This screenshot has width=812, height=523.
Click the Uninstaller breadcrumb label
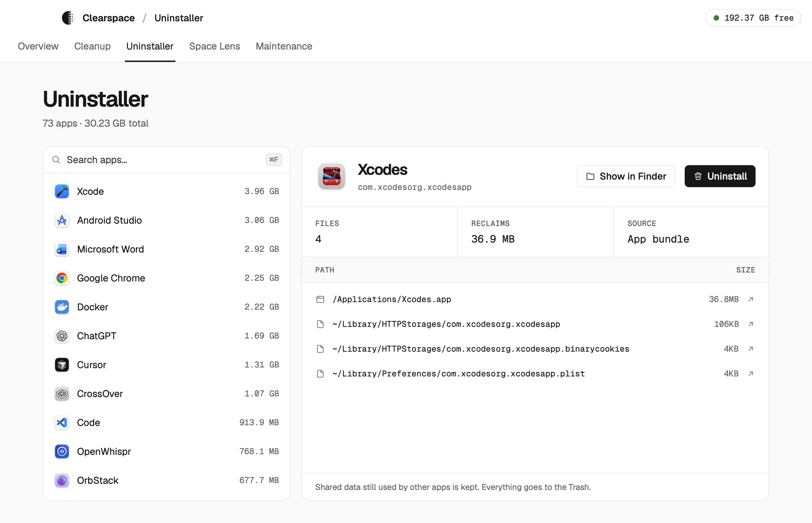(179, 18)
